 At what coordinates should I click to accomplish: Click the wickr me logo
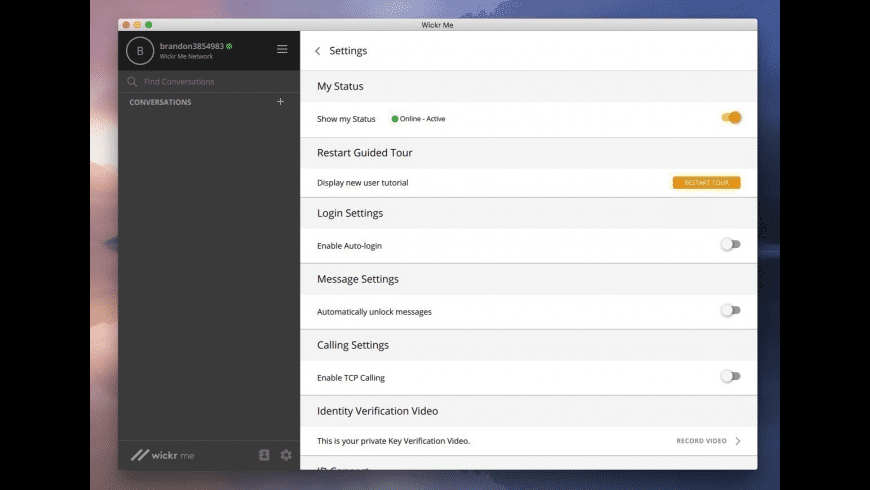point(163,455)
